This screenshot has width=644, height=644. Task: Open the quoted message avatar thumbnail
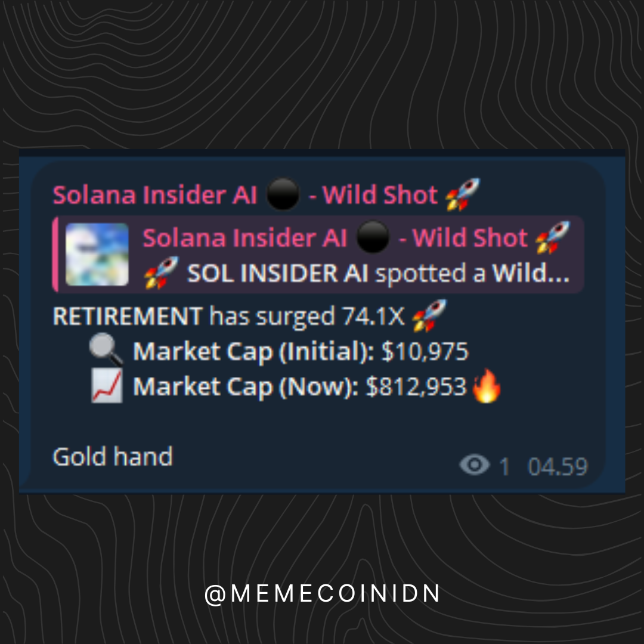(97, 254)
